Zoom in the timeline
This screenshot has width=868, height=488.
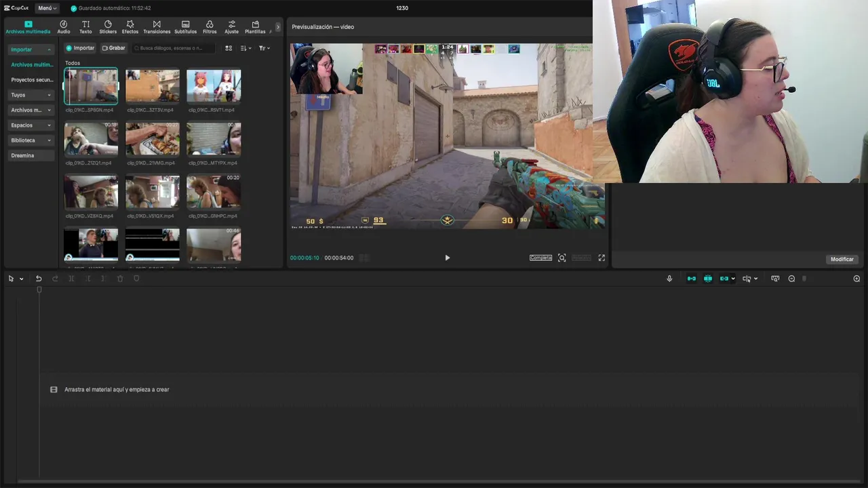(x=856, y=279)
